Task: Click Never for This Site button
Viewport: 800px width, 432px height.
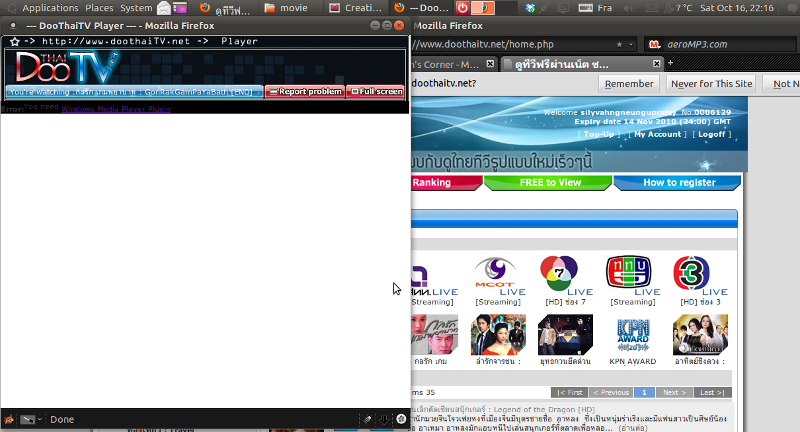Action: click(711, 84)
